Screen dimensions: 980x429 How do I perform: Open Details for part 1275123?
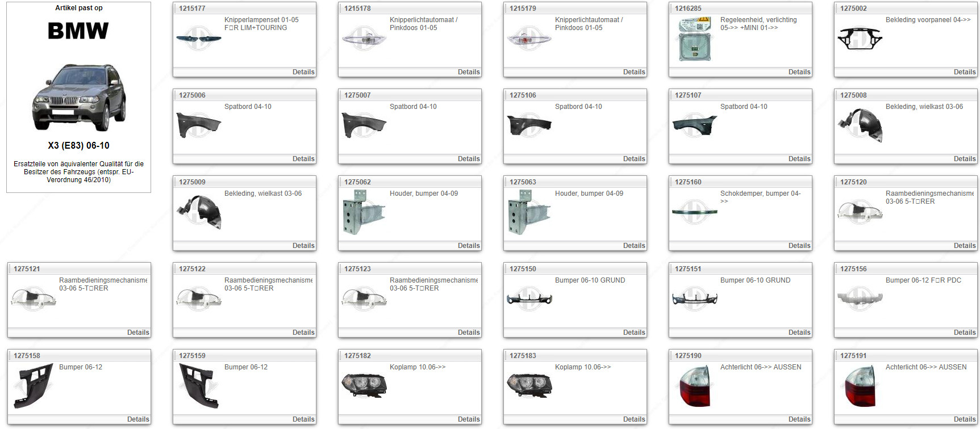tap(469, 333)
